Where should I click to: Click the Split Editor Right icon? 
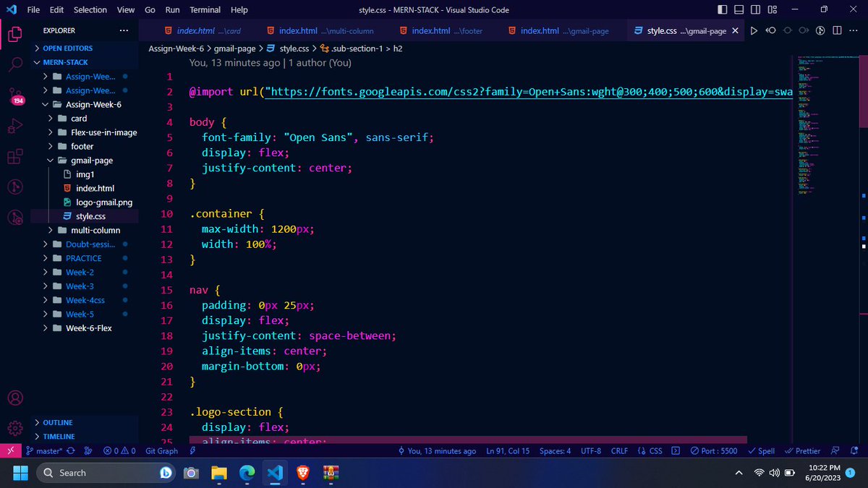point(837,31)
